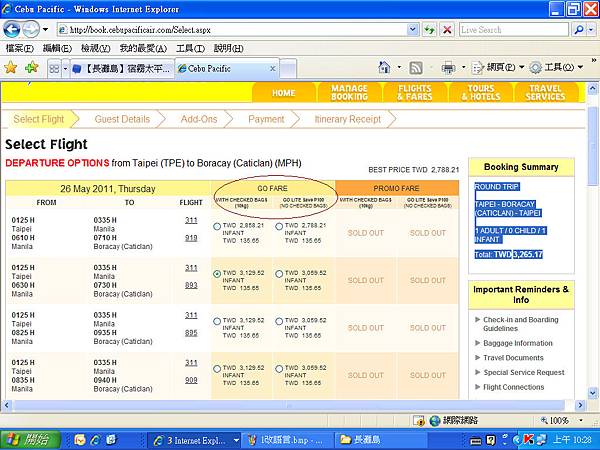600x450 pixels.
Task: Click the address bar URL field
Action: [x=232, y=29]
